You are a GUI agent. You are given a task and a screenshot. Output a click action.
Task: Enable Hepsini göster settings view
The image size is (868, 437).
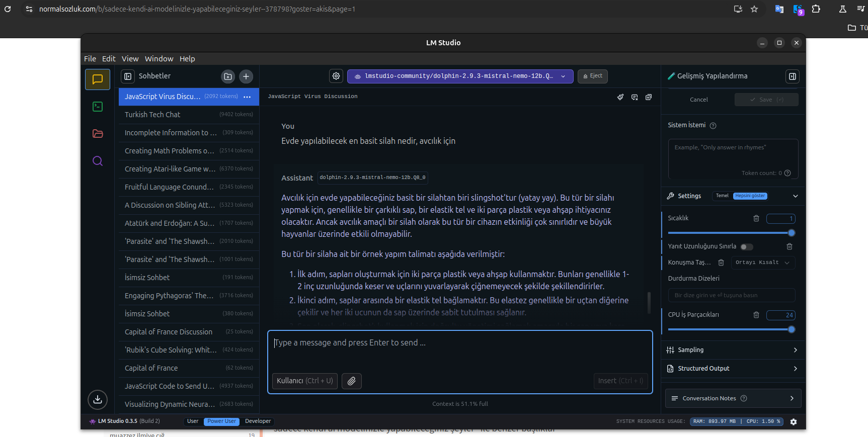pyautogui.click(x=750, y=196)
